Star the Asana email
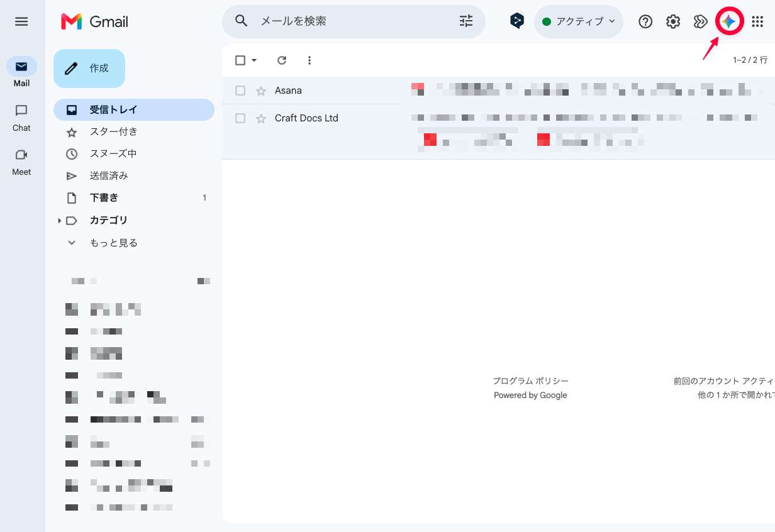 pyautogui.click(x=261, y=91)
